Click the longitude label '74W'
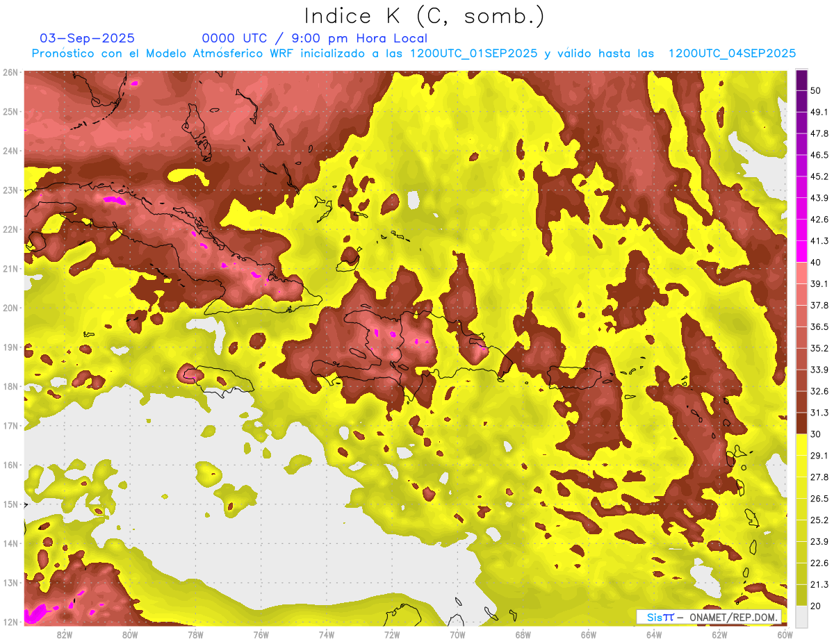The height and width of the screenshot is (644, 834). pyautogui.click(x=327, y=634)
